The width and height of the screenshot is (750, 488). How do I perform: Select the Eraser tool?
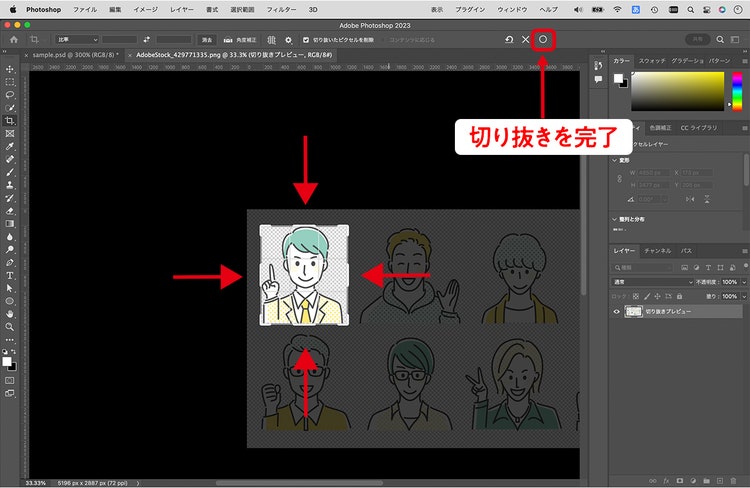click(x=10, y=211)
